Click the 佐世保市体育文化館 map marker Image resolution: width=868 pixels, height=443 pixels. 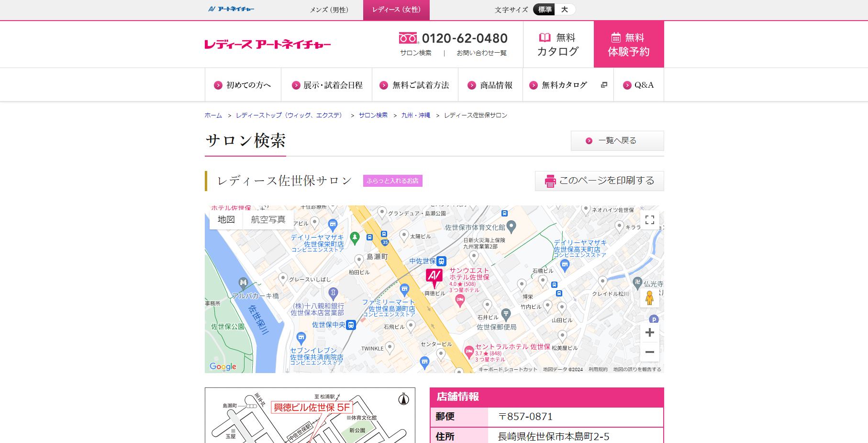(512, 226)
